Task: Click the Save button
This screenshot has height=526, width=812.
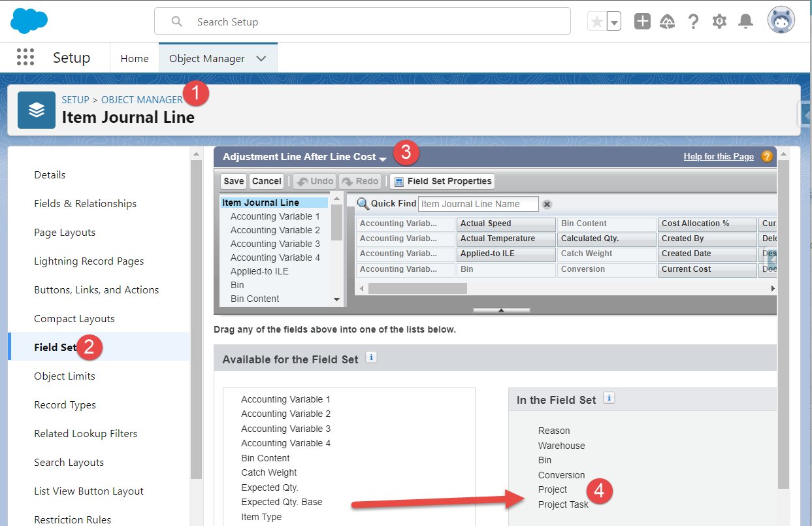Action: [x=233, y=181]
